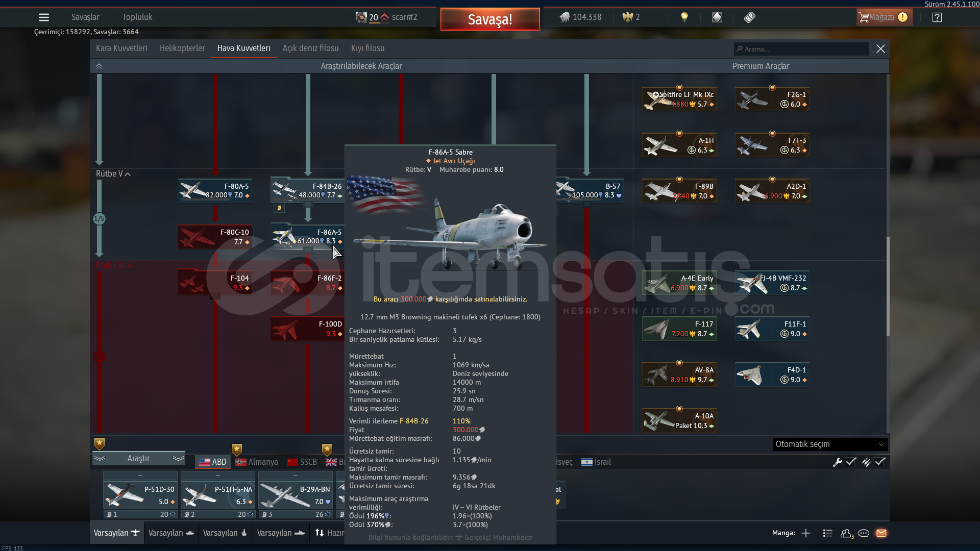980x551 pixels.
Task: Select premium Spitfire LF Mk IXc
Action: 679,99
